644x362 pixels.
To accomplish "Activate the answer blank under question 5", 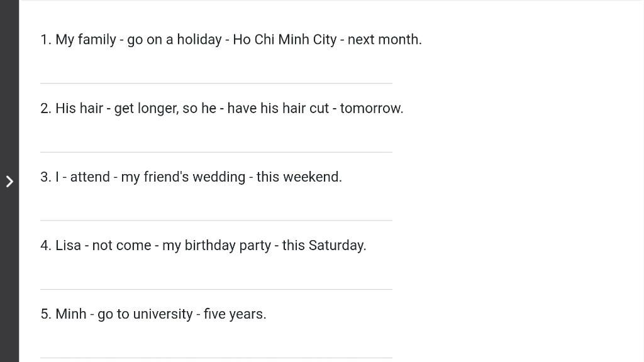I will click(x=216, y=348).
